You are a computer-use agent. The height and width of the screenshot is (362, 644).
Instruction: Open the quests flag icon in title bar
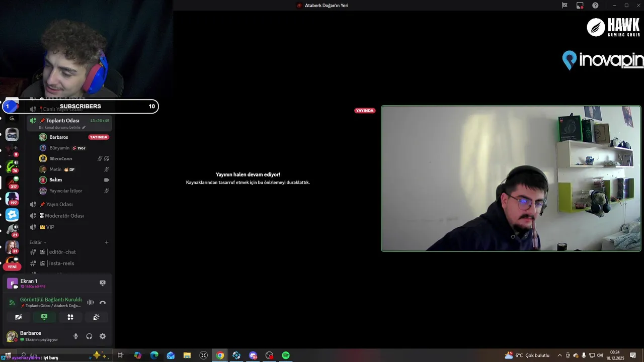(x=565, y=6)
